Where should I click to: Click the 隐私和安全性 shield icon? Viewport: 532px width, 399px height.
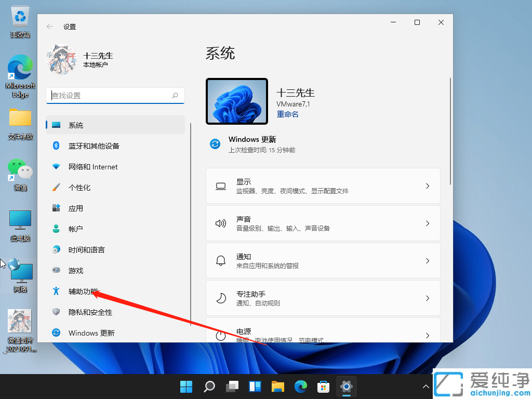click(x=56, y=312)
